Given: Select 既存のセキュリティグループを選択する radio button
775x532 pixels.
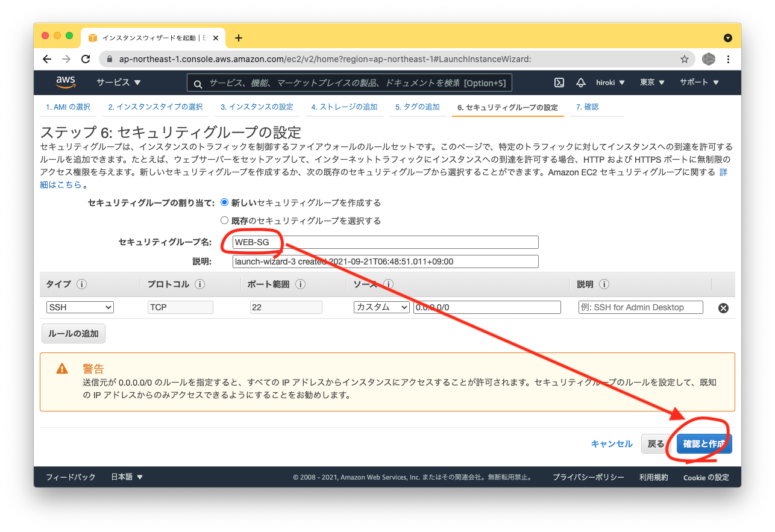Looking at the screenshot, I should [224, 220].
